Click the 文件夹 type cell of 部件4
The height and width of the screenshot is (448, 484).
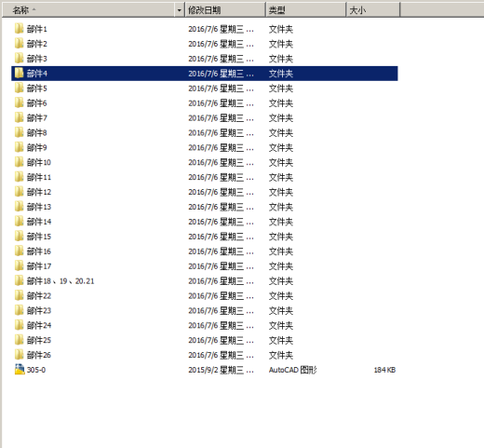(x=281, y=74)
